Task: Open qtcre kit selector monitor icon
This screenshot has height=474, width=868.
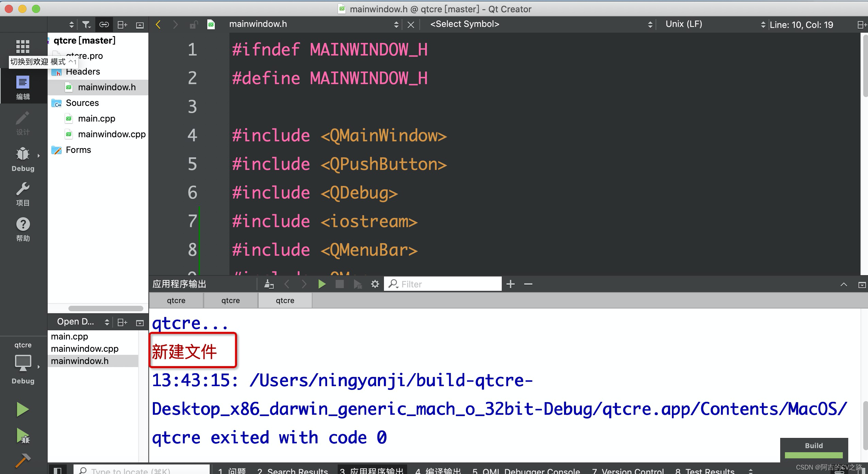Action: tap(23, 363)
